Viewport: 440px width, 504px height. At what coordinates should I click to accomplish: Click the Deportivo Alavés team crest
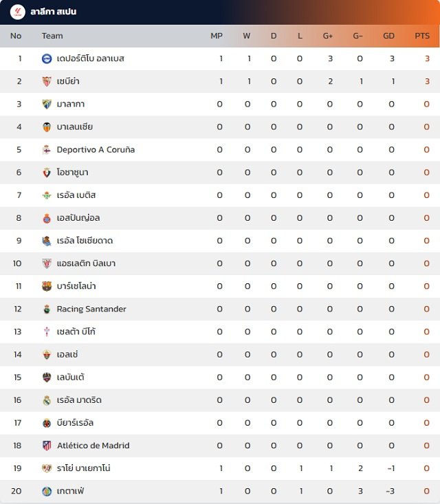47,58
